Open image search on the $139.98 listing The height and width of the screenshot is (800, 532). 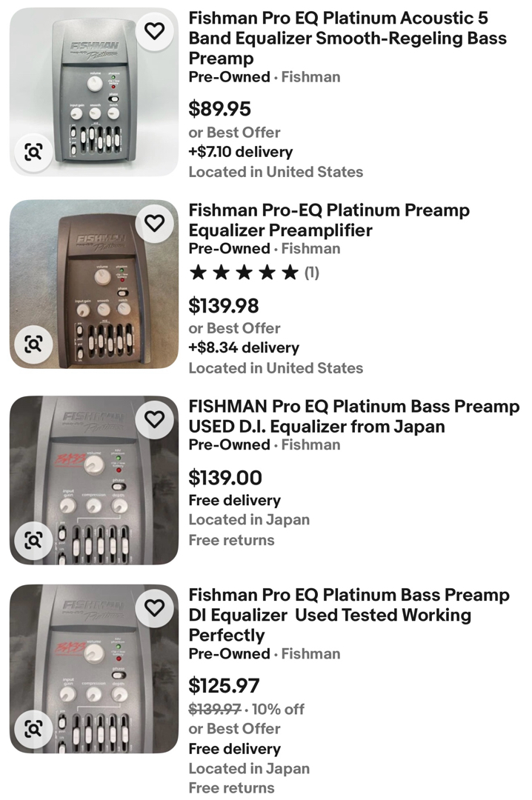pos(33,344)
